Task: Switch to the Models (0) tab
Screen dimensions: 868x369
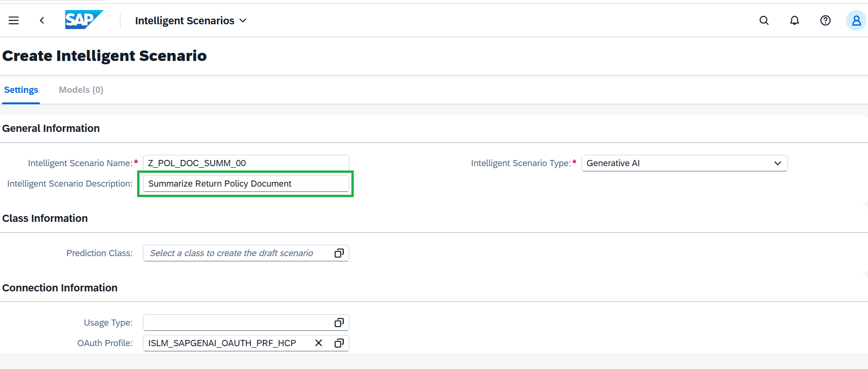Action: click(81, 90)
